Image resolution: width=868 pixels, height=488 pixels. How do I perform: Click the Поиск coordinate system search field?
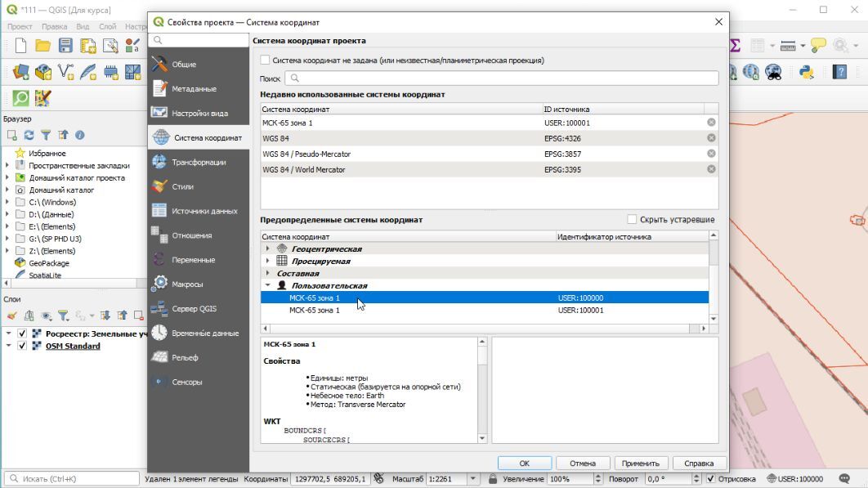pyautogui.click(x=501, y=78)
